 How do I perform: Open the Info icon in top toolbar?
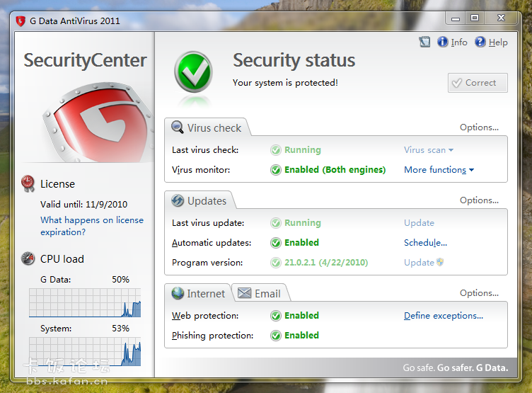click(443, 42)
